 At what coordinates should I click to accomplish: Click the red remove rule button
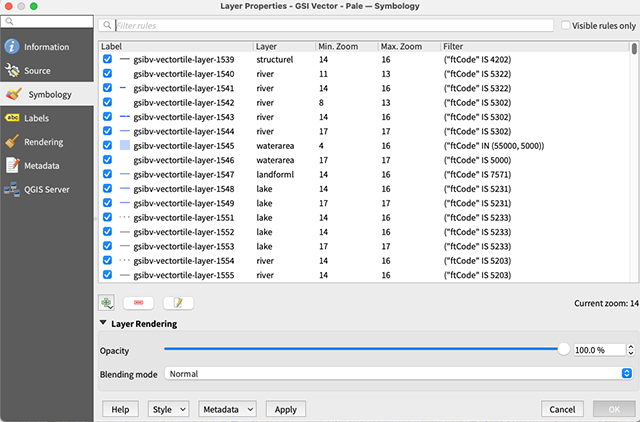pos(138,303)
